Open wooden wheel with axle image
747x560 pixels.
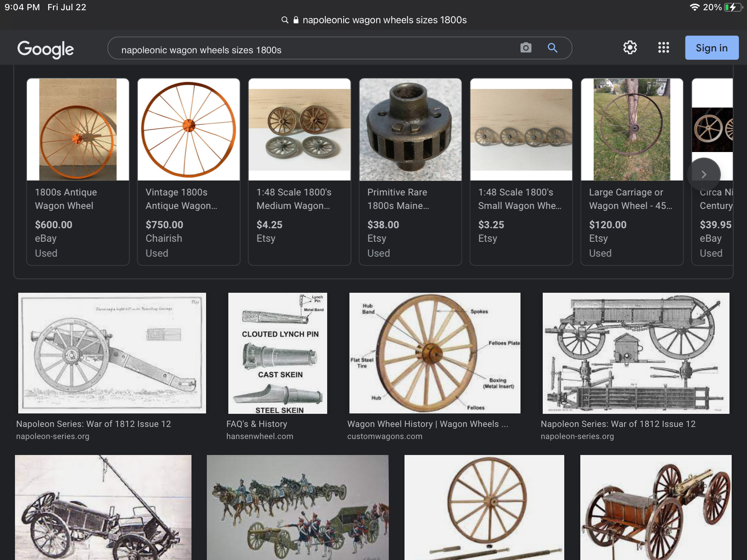coord(484,507)
